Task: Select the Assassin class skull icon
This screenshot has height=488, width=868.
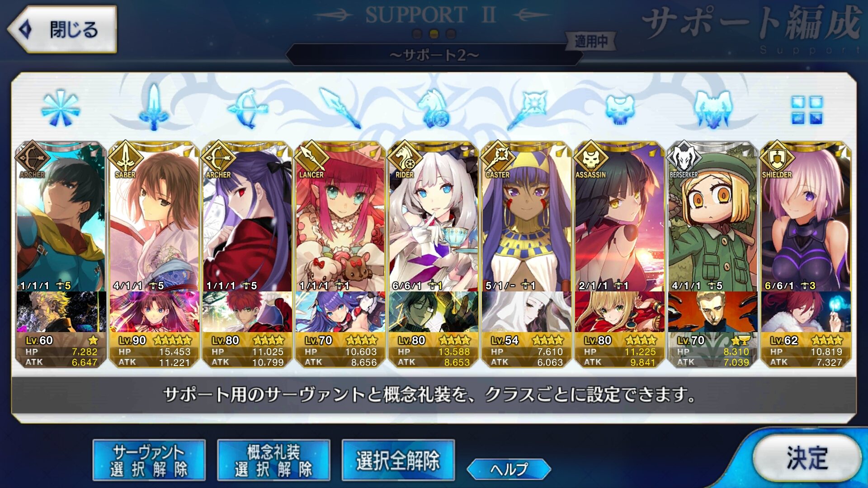Action: pyautogui.click(x=620, y=109)
